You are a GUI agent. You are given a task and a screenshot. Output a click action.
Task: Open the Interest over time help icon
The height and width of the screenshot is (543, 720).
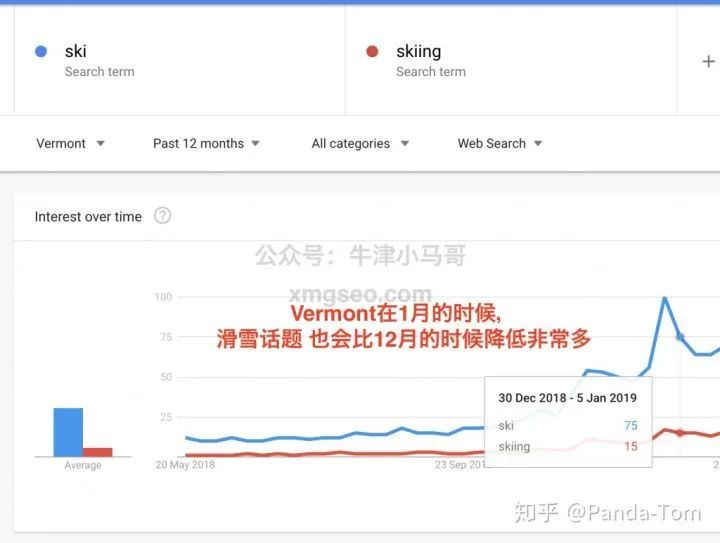(163, 215)
